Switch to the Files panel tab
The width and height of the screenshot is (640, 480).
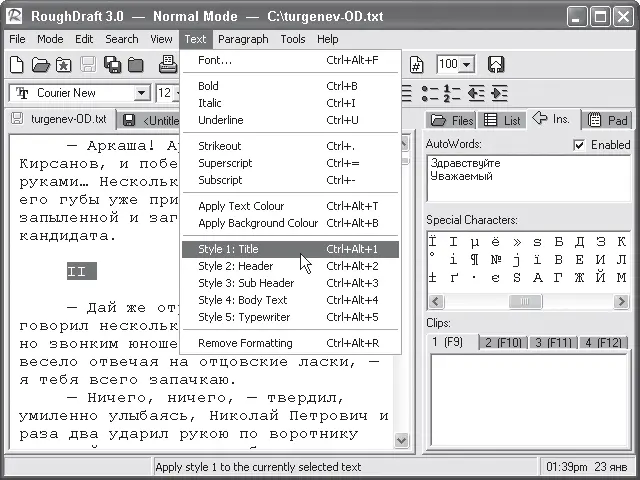point(450,120)
